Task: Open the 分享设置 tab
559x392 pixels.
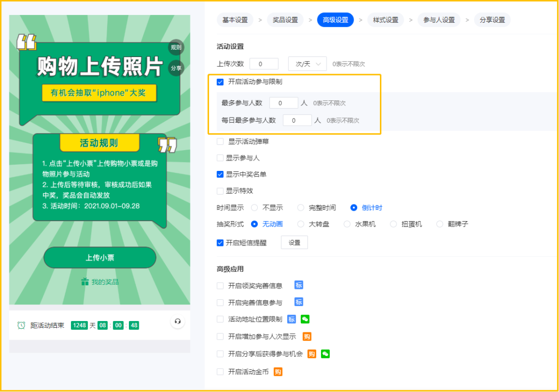Action: [x=492, y=20]
